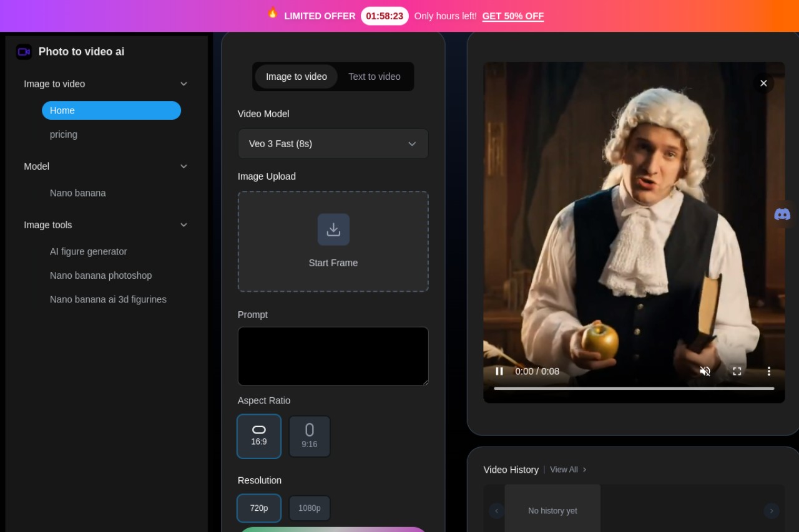The width and height of the screenshot is (799, 532).
Task: Open the Video Model dropdown
Action: pos(333,143)
